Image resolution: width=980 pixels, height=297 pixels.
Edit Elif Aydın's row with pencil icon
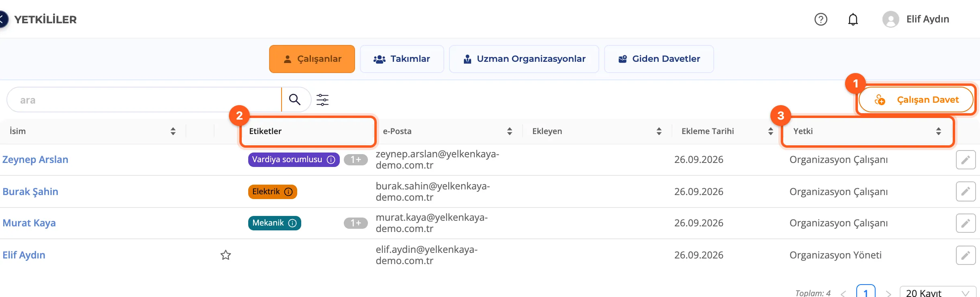[966, 255]
